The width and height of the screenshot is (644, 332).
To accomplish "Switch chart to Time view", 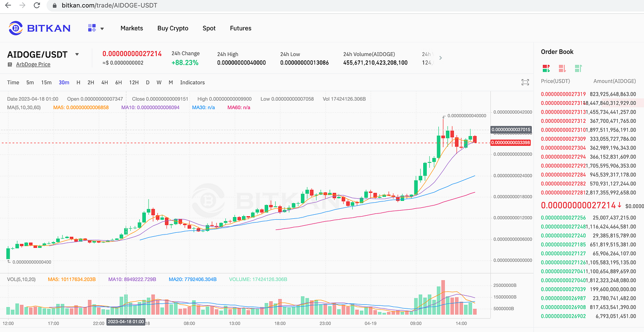I will coord(13,82).
